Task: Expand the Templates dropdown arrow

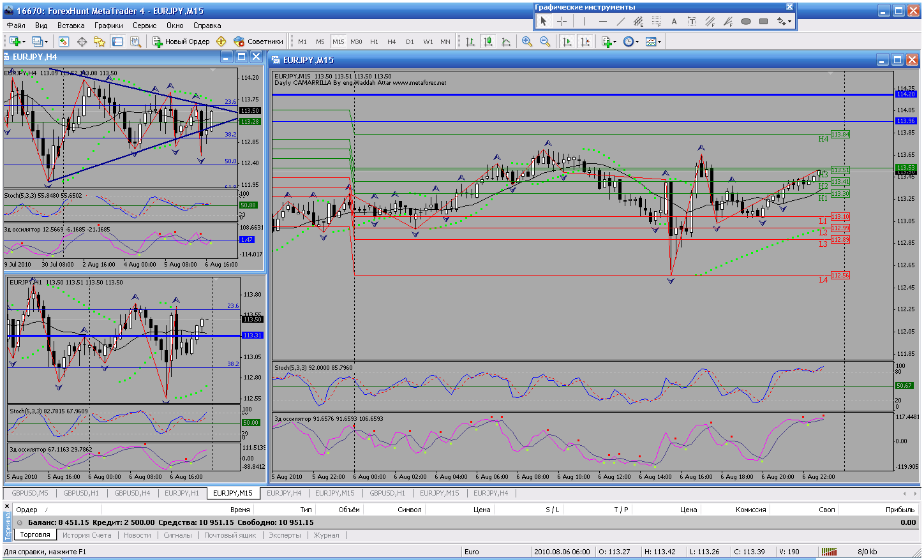Action: click(659, 42)
